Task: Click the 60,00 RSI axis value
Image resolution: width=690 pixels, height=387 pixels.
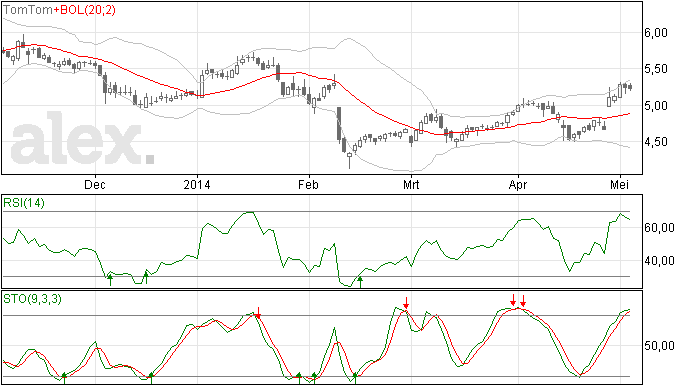Action: (659, 228)
